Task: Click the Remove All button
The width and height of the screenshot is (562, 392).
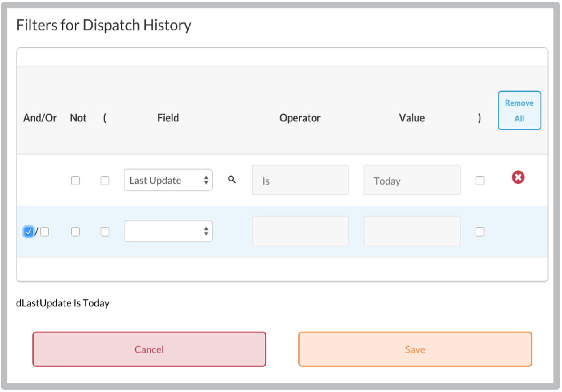Action: coord(519,111)
